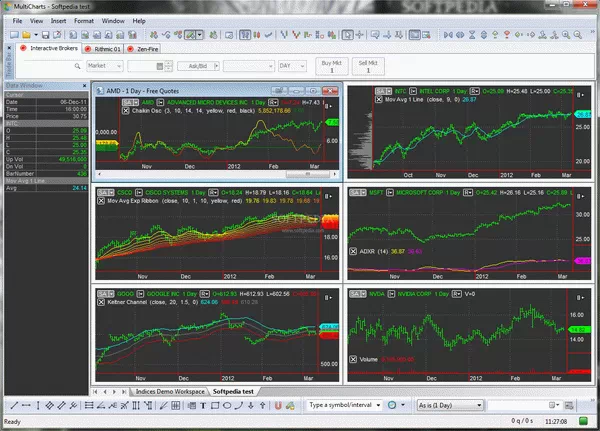Click the Sell Mkt button

(368, 66)
